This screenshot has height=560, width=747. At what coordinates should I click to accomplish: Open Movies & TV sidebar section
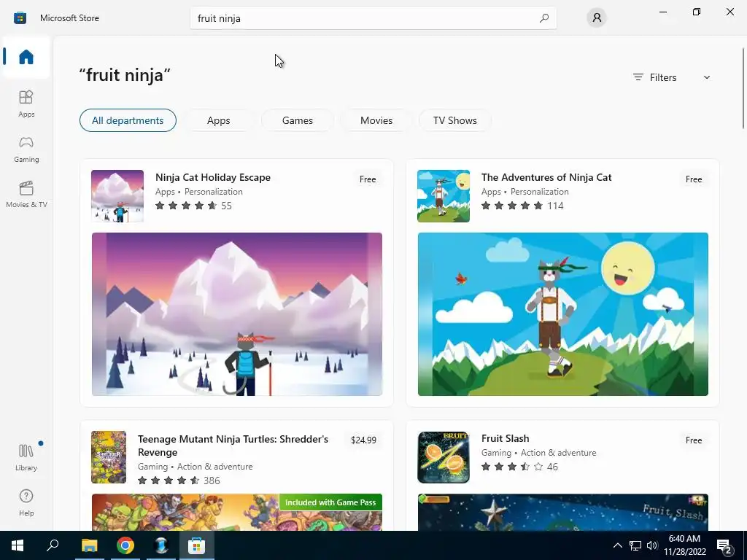[x=26, y=194]
